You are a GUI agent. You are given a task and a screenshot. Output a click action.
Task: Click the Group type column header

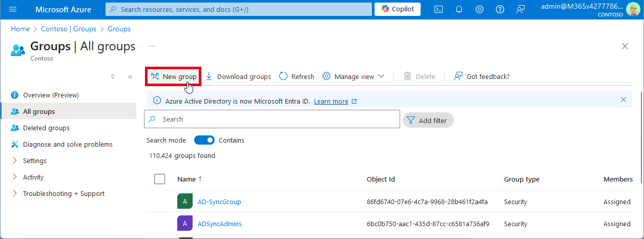point(522,179)
